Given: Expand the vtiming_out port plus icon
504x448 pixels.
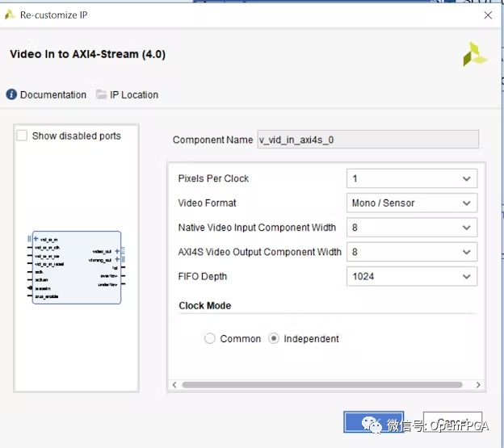Looking at the screenshot, I should pos(117,259).
